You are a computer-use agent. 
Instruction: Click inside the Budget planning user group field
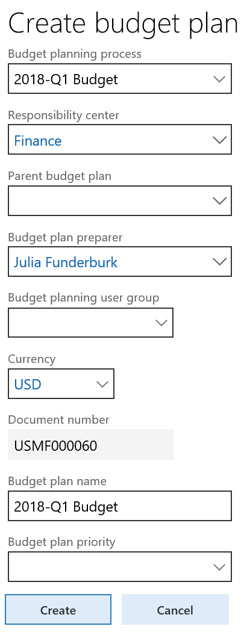click(80, 323)
